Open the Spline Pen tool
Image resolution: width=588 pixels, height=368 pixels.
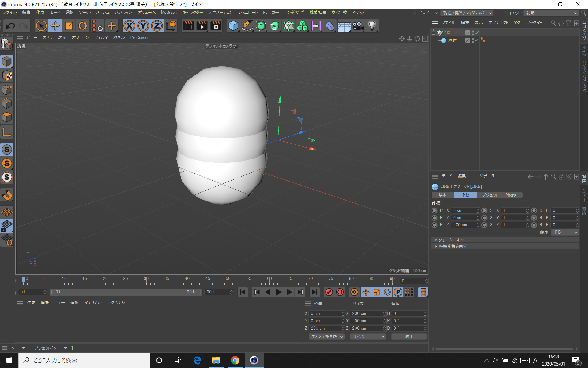coord(247,26)
